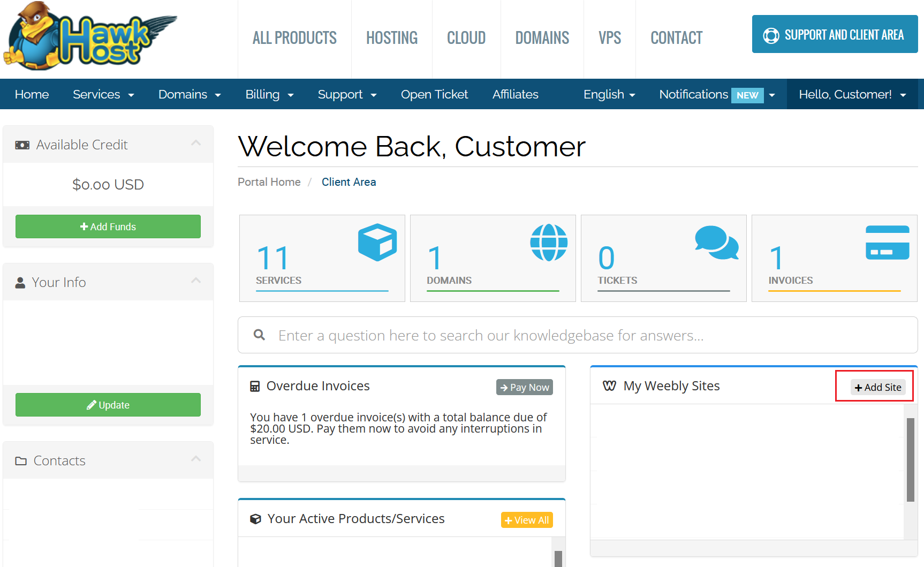Open Tickets via the chat bubble icon
Viewport: 924px width, 567px height.
[717, 242]
